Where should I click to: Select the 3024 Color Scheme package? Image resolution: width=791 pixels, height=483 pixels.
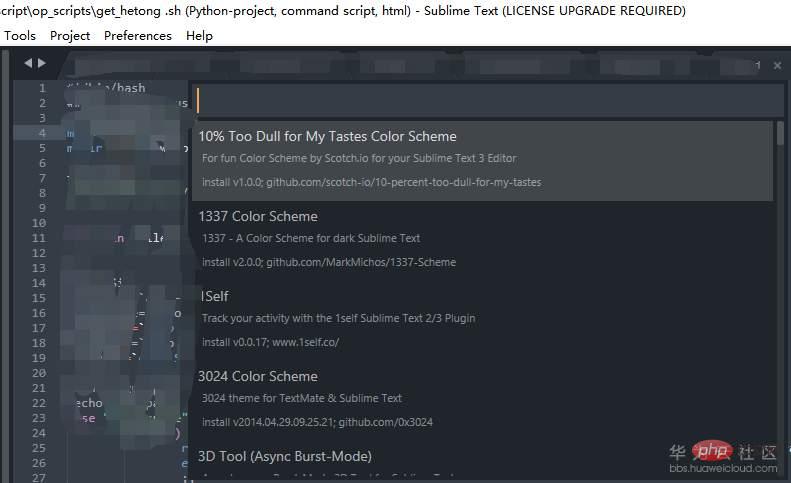[483, 400]
